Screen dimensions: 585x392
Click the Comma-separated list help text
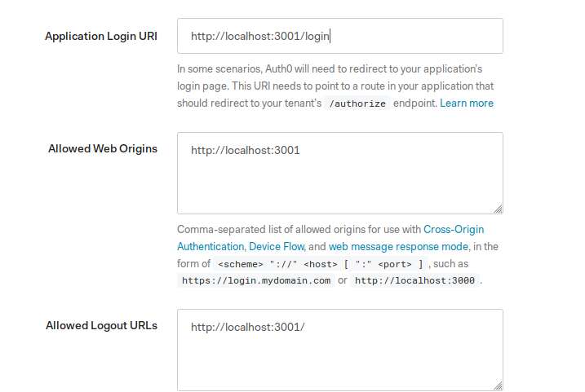tap(338, 255)
